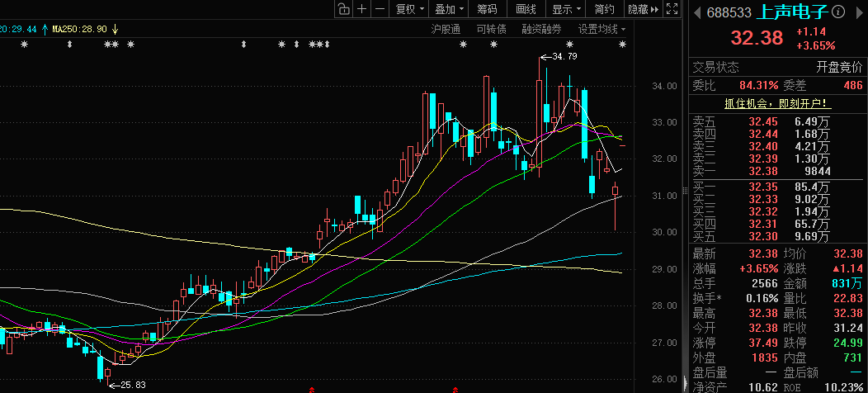Toggle 筹码 chip distribution display
868x393 pixels.
click(x=487, y=9)
